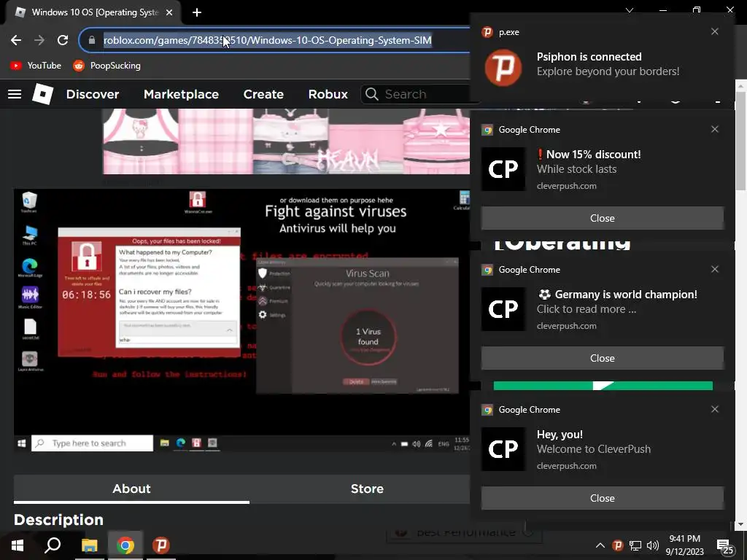Open the network tray icon
The image size is (747, 560).
635,545
